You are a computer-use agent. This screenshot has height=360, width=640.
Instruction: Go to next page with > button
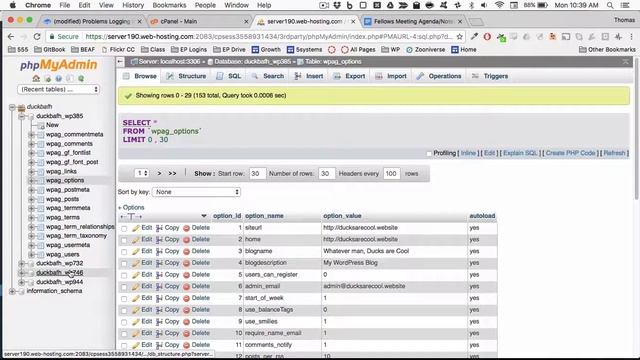(159, 173)
